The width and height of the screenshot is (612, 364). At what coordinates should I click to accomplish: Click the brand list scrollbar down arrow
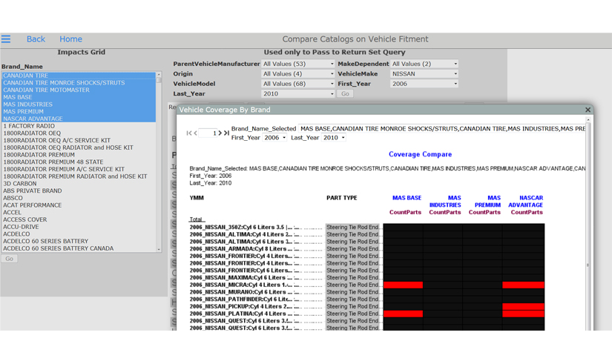tap(159, 249)
